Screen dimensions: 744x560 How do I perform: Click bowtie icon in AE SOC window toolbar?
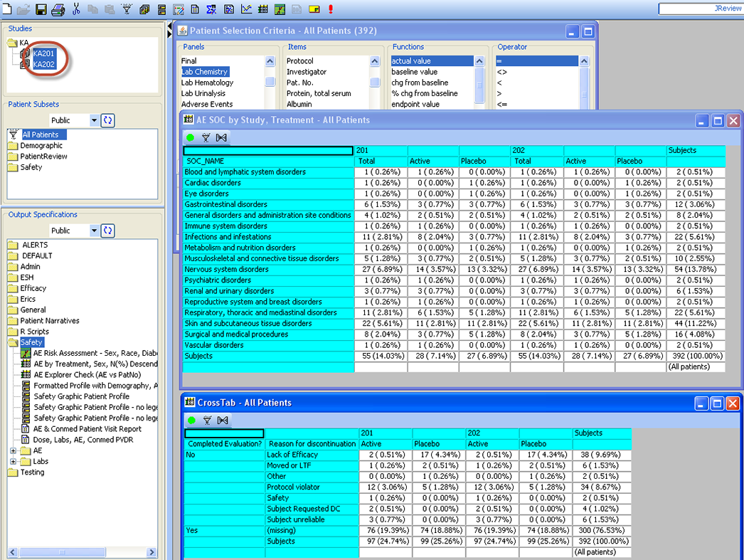[221, 137]
